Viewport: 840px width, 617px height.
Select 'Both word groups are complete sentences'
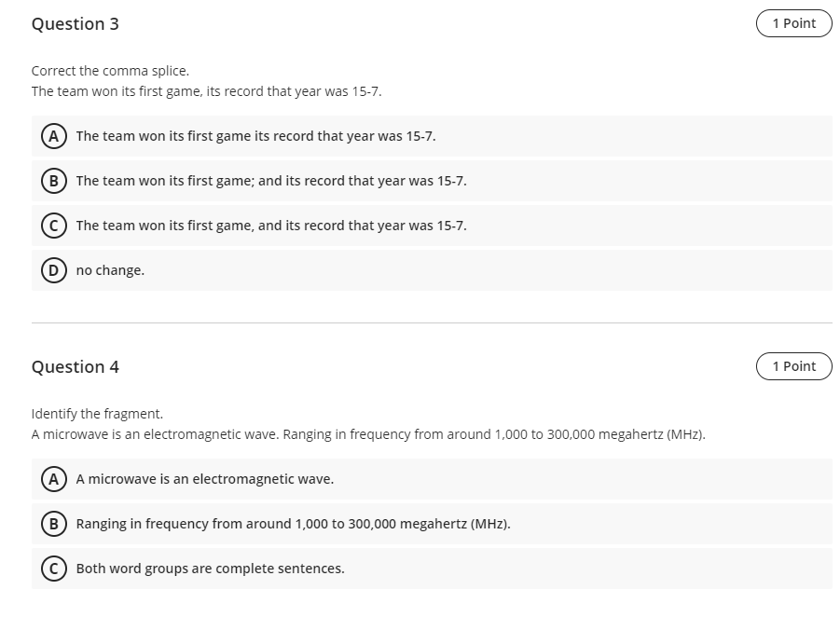click(x=53, y=568)
